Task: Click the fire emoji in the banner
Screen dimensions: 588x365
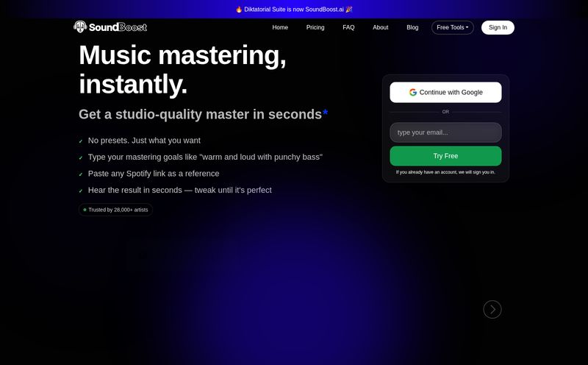Action: [239, 10]
